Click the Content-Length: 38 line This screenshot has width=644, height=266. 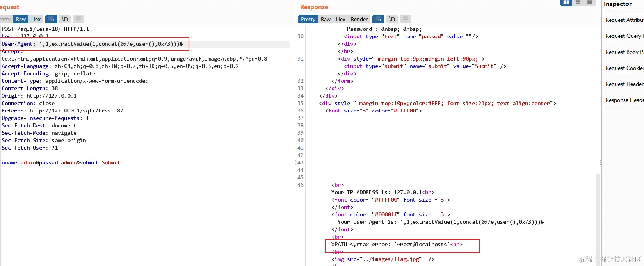point(30,88)
